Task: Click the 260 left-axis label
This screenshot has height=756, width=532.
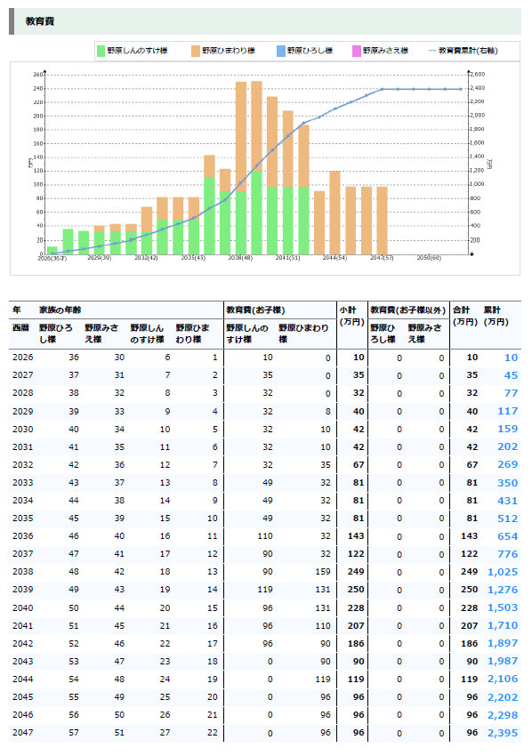Action: point(38,74)
